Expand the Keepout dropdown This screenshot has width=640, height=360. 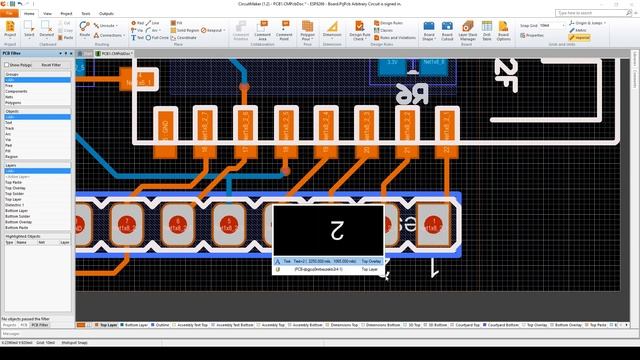click(x=224, y=30)
